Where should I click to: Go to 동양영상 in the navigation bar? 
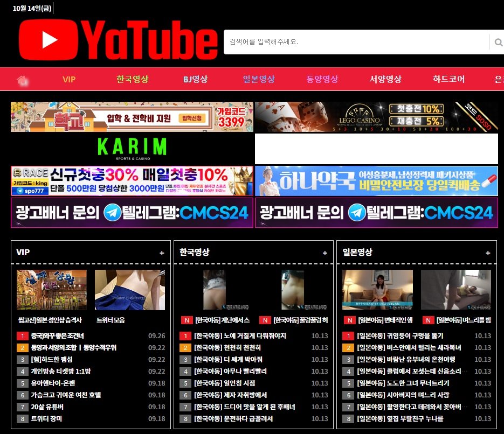[322, 79]
